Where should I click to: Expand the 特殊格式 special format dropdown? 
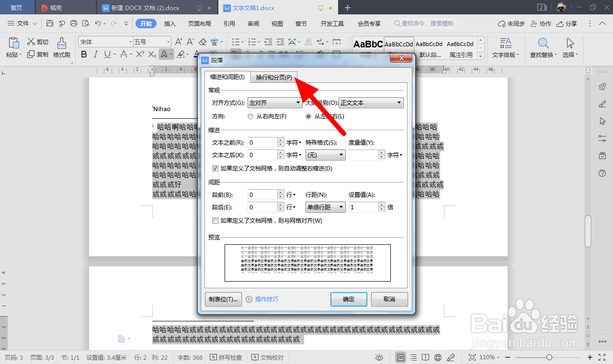(326, 155)
